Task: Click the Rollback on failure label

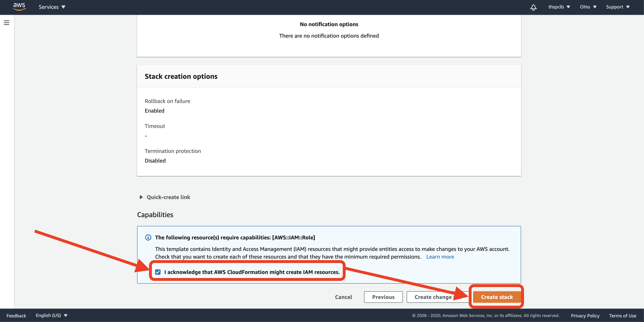Action: [167, 101]
